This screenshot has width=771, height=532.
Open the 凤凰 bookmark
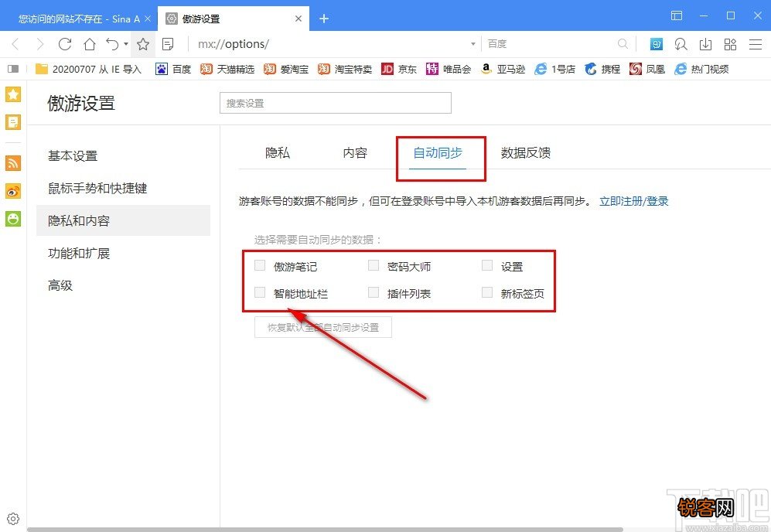[x=647, y=70]
